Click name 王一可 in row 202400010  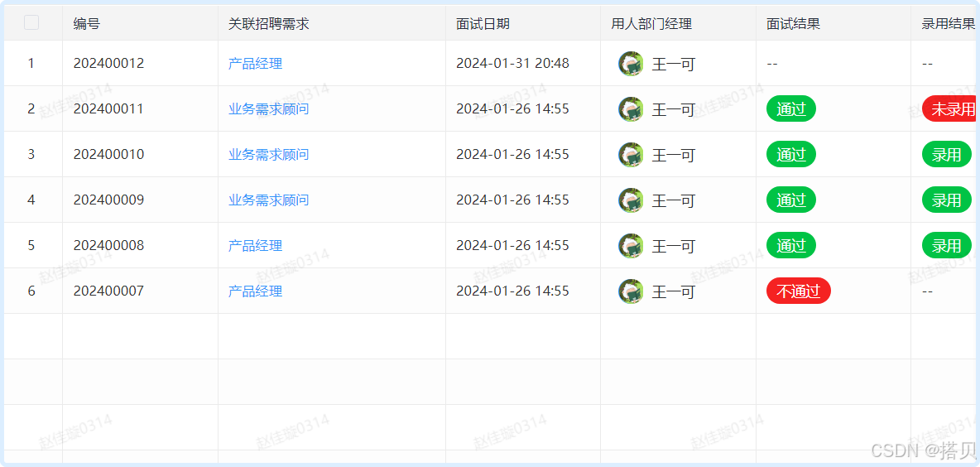[x=674, y=155]
